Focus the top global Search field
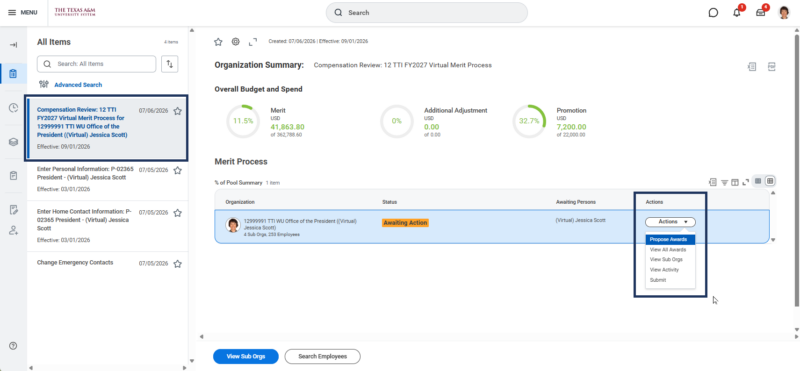Screen dimensions: 800x371 pos(427,12)
